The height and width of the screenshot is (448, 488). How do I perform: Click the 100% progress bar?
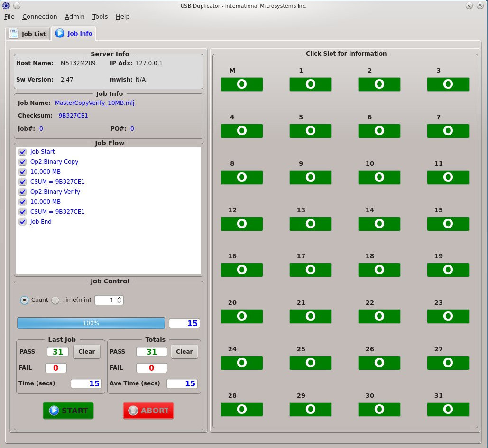[91, 323]
